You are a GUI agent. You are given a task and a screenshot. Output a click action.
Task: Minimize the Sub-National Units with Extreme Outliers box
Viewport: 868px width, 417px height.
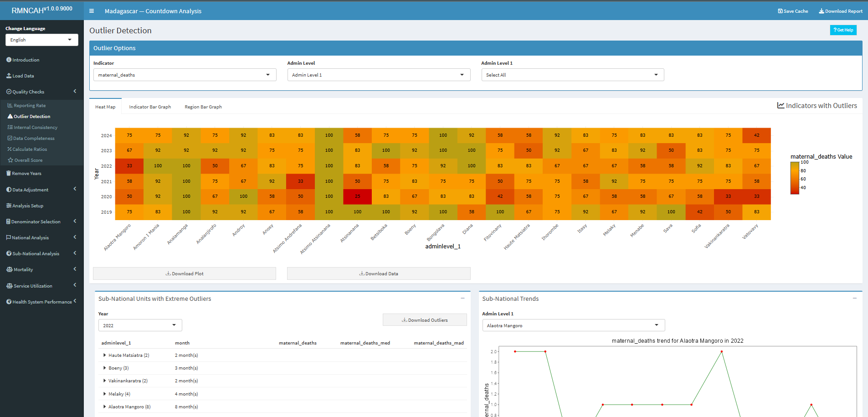[462, 298]
